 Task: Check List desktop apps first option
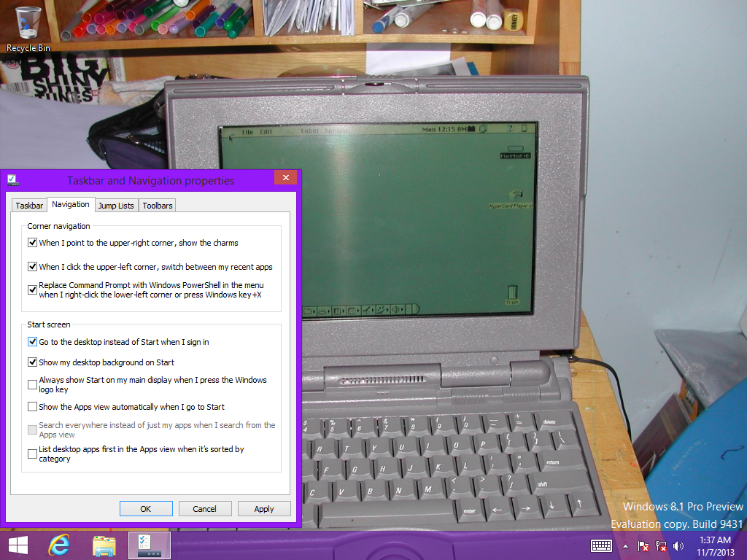[x=32, y=454]
